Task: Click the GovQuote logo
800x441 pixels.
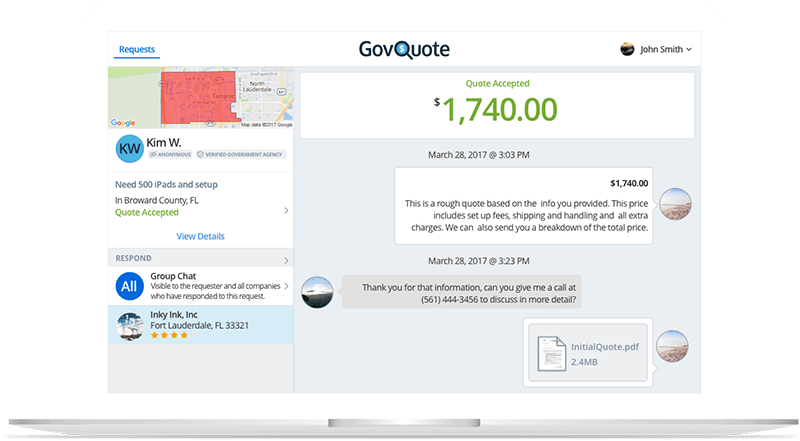Action: (404, 50)
